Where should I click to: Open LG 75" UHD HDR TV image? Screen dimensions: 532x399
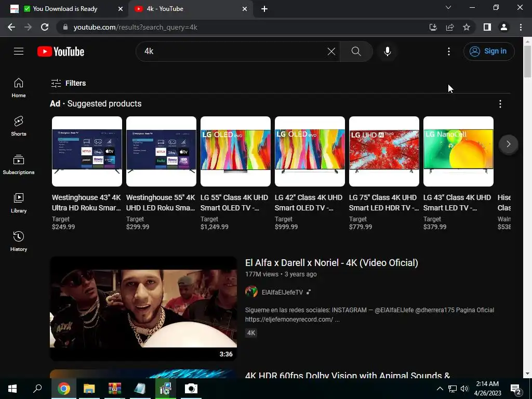[x=384, y=151]
